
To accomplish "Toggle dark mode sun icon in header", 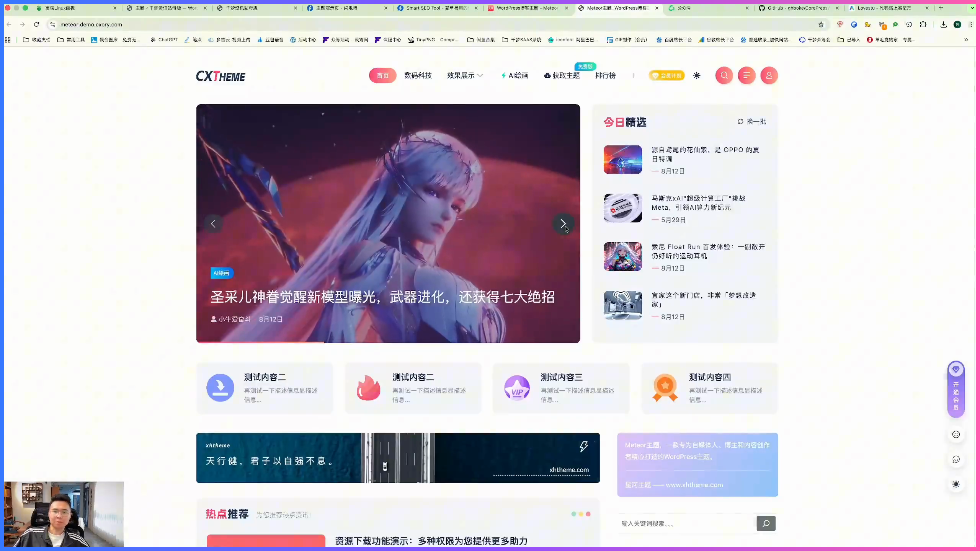I will 697,76.
